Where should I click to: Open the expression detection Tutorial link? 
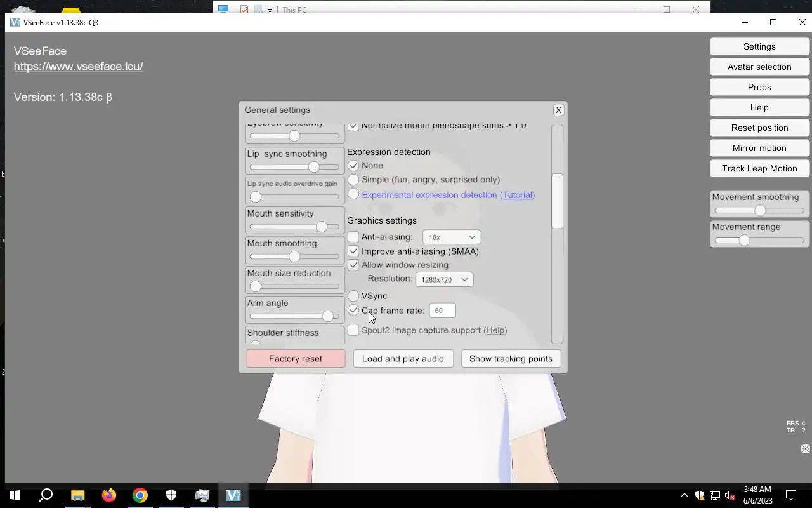tap(517, 195)
